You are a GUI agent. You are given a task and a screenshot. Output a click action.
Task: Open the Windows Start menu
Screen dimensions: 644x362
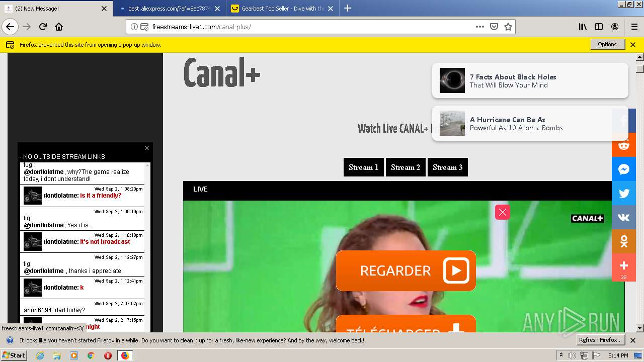[14, 355]
